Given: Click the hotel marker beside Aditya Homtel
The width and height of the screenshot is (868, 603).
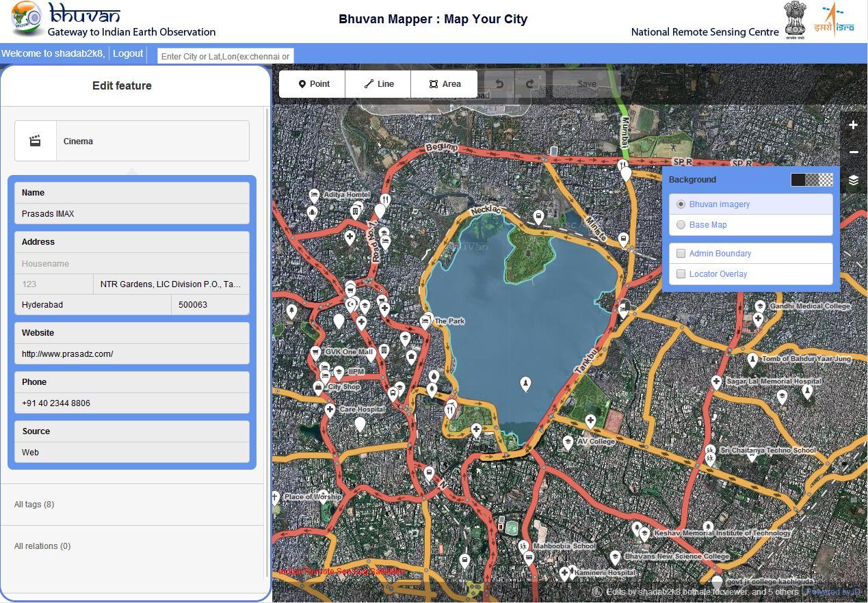Looking at the screenshot, I should point(314,196).
